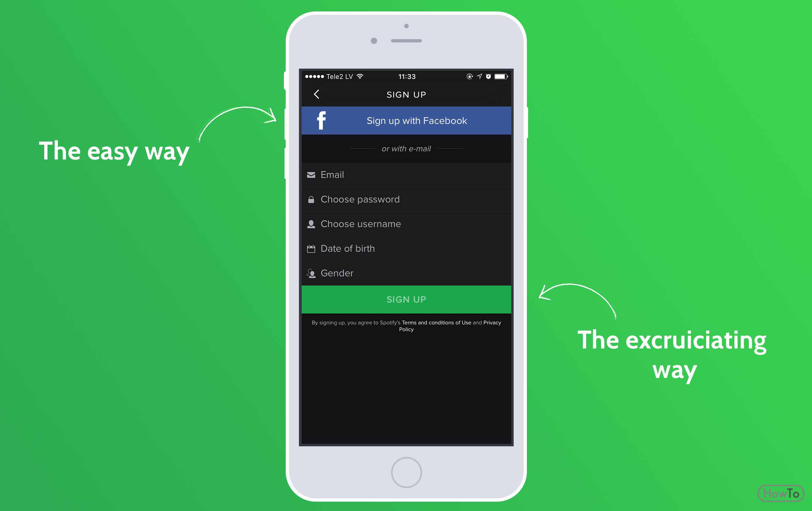The width and height of the screenshot is (812, 511).
Task: Expand the Gender selection field
Action: coord(406,273)
